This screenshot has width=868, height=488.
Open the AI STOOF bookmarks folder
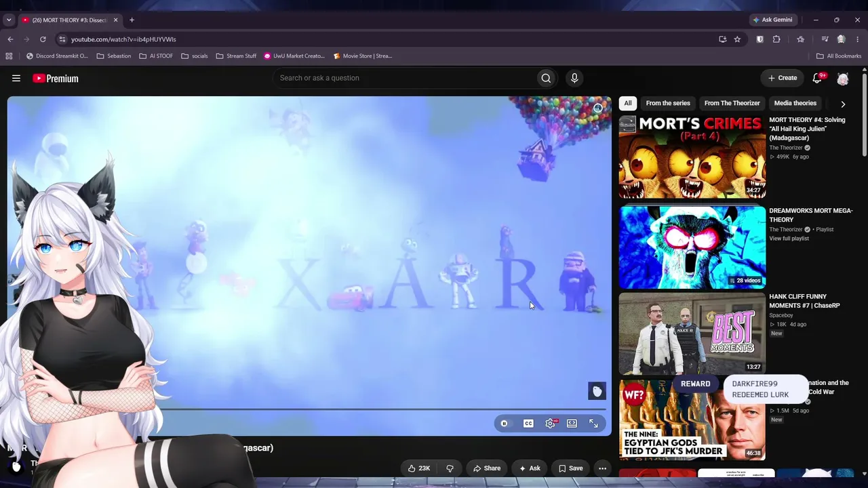156,56
